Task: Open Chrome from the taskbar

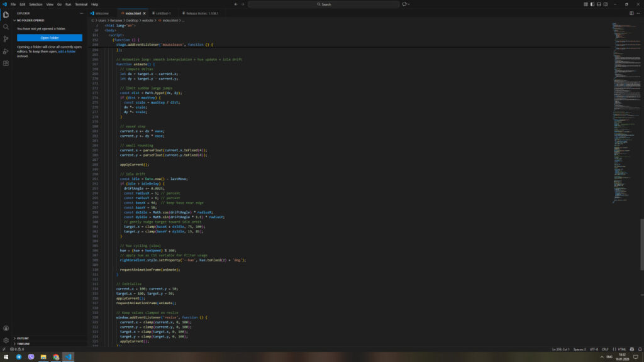Action: (56, 357)
